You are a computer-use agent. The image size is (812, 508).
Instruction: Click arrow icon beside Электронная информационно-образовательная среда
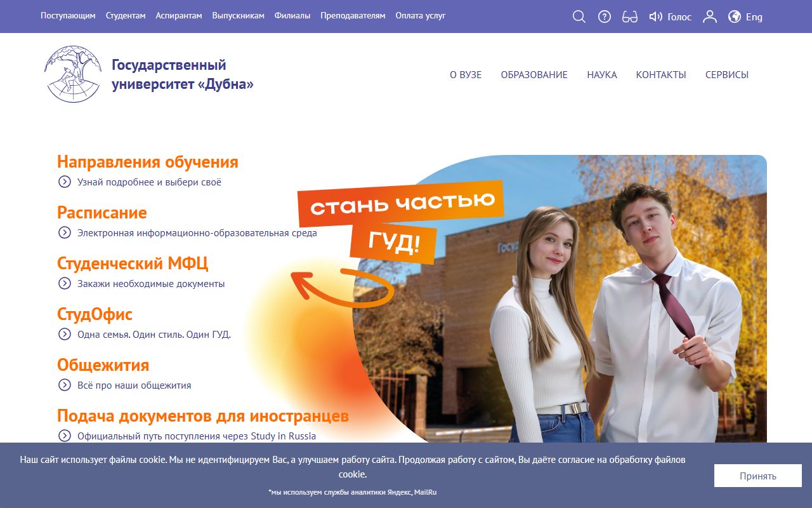[64, 232]
